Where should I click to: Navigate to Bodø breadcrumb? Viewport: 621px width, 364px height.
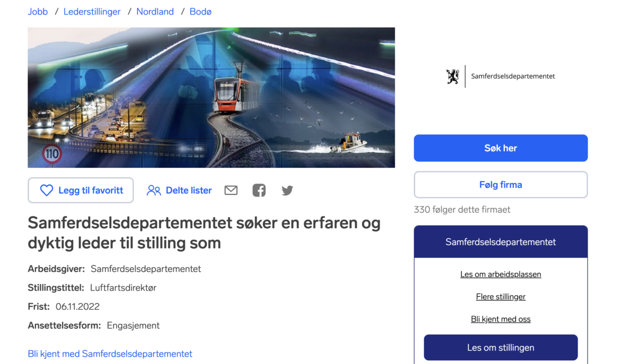coord(201,12)
